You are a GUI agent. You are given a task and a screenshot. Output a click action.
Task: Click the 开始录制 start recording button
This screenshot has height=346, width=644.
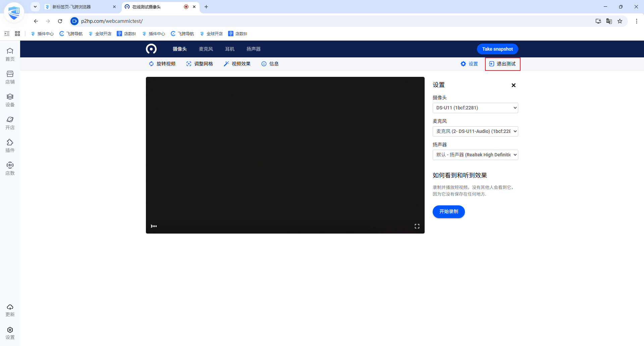coord(449,211)
